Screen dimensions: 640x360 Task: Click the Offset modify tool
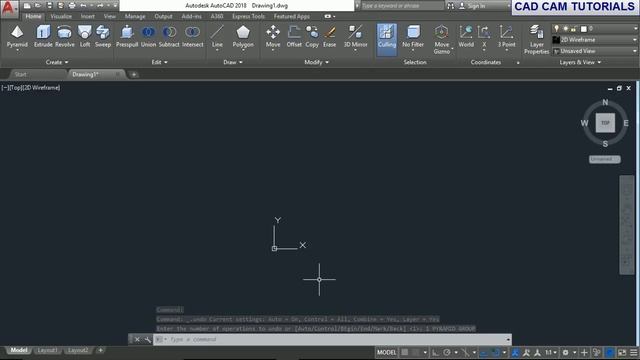(294, 36)
